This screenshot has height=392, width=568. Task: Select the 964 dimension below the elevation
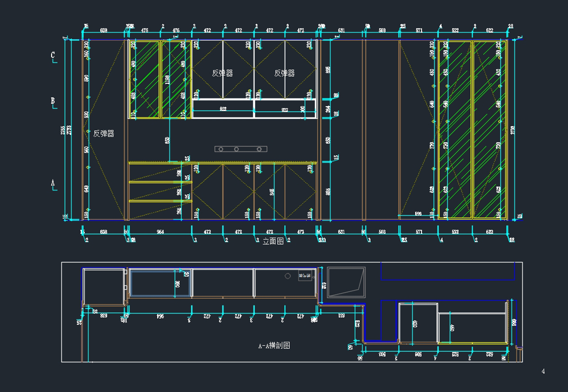pyautogui.click(x=160, y=232)
